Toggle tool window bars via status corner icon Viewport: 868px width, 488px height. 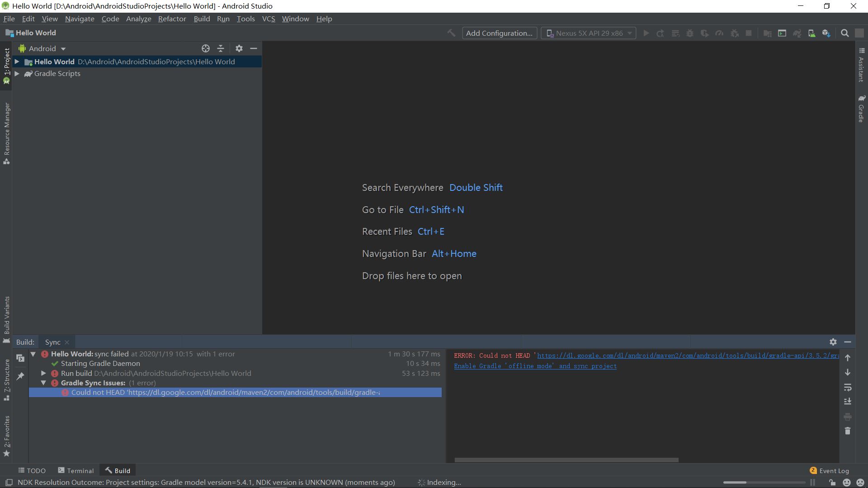click(x=9, y=483)
